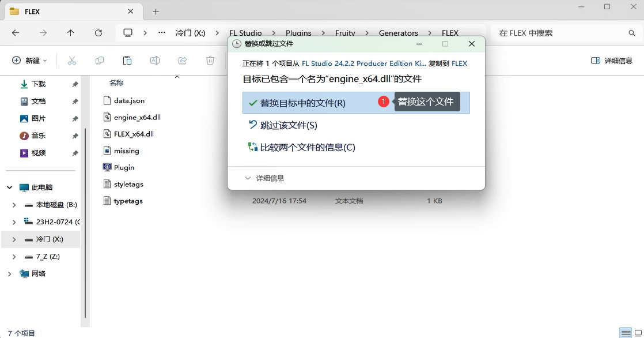The height and width of the screenshot is (338, 644).
Task: Unpin 下载 from quick access
Action: [75, 84]
